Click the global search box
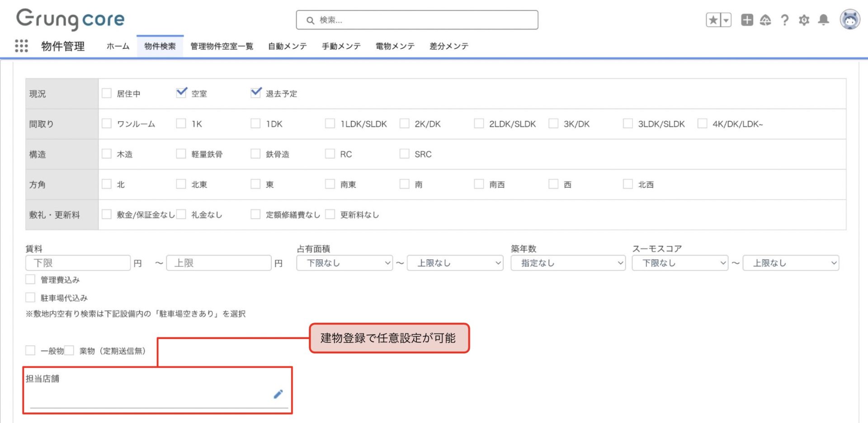Image resolution: width=868 pixels, height=423 pixels. (417, 20)
